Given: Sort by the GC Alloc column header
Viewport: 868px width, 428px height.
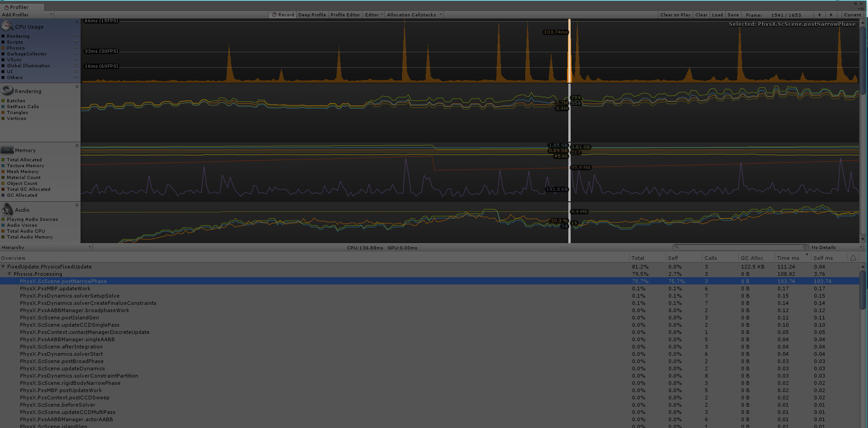Looking at the screenshot, I should (757, 258).
